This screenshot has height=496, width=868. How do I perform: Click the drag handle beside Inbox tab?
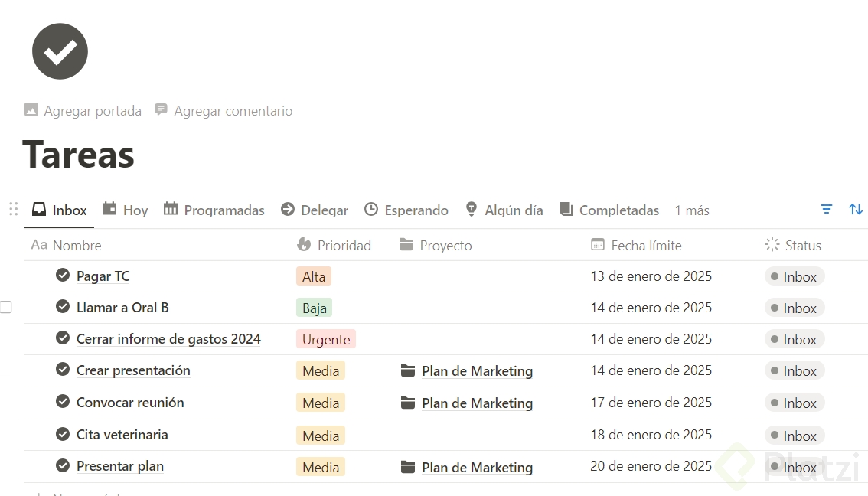(x=13, y=209)
